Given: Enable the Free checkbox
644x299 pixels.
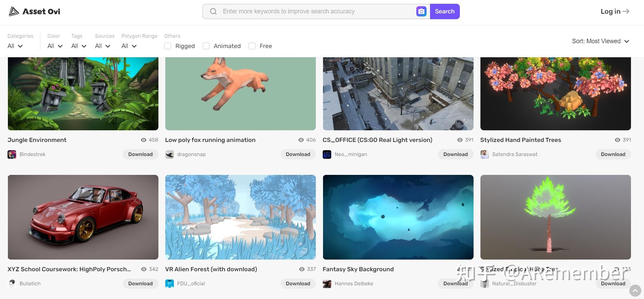Looking at the screenshot, I should pos(252,46).
